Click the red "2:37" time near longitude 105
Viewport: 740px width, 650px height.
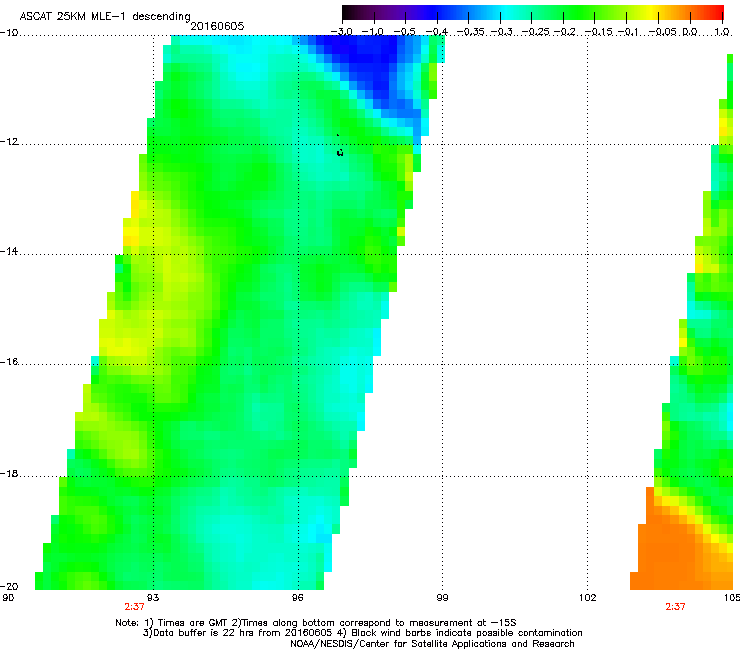pyautogui.click(x=675, y=607)
